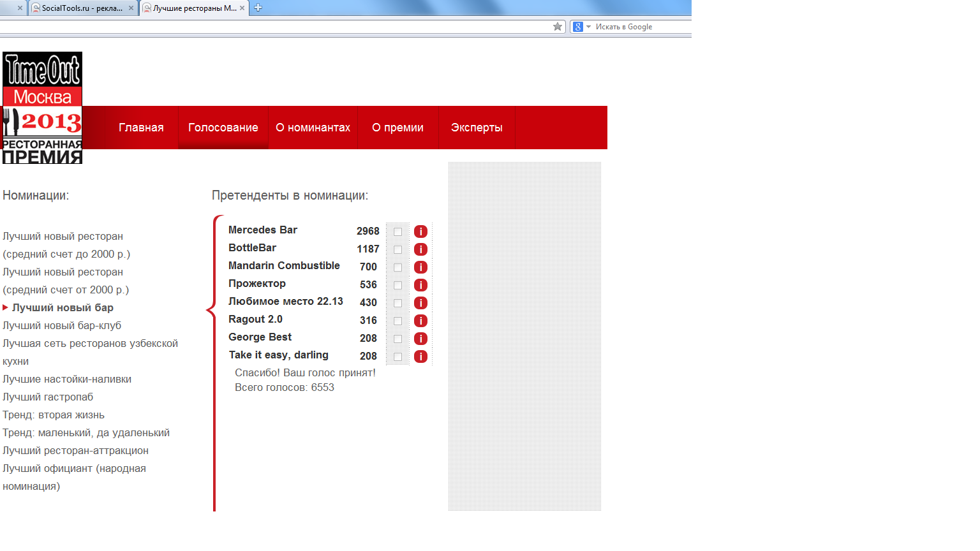The width and height of the screenshot is (980, 551).
Task: Tick the checkbox for Take it easy, darling
Action: click(397, 356)
